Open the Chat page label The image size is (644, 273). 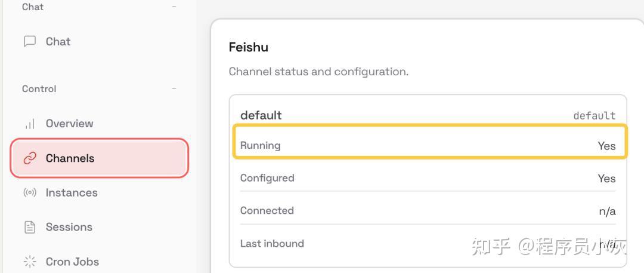tap(58, 41)
